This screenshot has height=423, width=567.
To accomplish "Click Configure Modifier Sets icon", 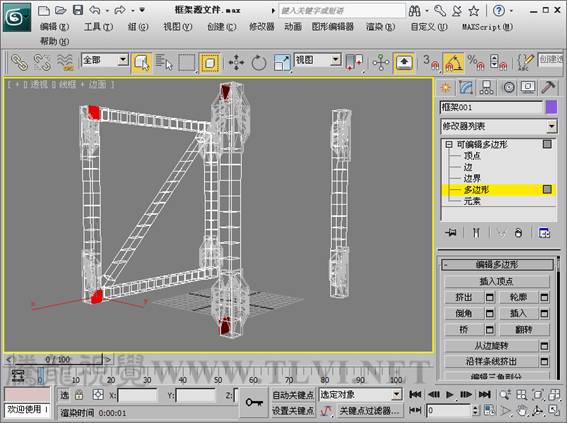I will (544, 232).
